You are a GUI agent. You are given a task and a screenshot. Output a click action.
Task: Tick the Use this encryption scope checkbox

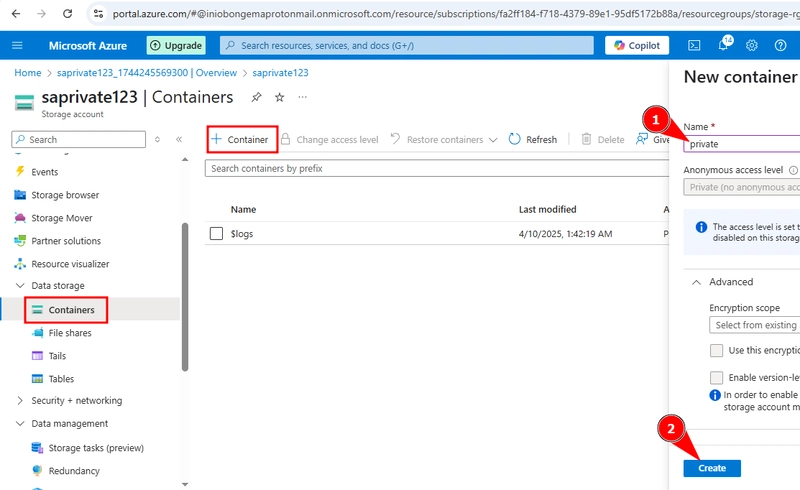pos(716,350)
